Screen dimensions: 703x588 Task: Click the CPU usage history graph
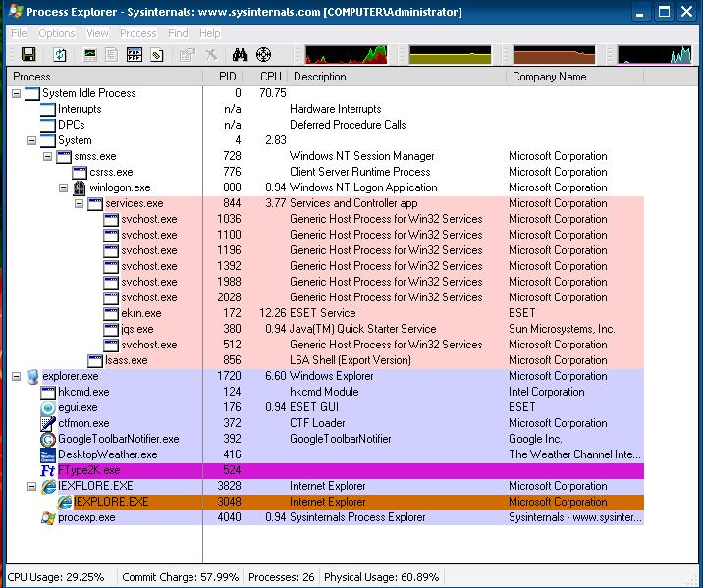point(347,55)
